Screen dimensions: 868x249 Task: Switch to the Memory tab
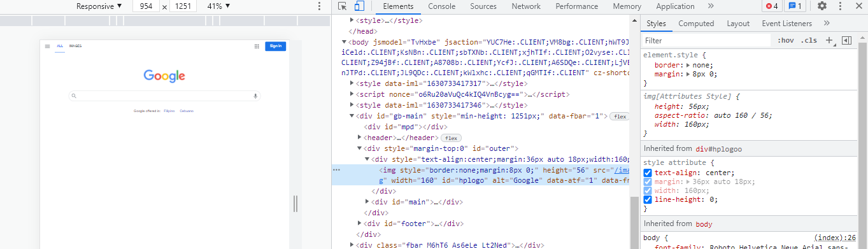[x=627, y=6]
